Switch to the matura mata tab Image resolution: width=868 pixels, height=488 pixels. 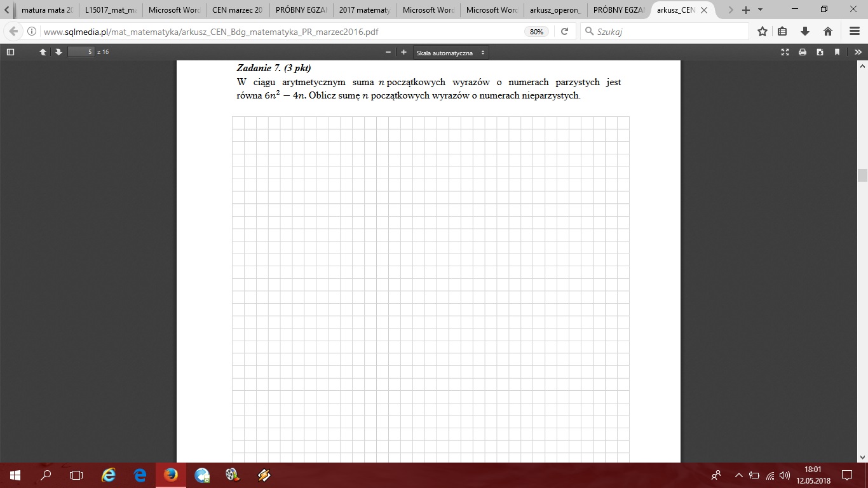pyautogui.click(x=46, y=10)
